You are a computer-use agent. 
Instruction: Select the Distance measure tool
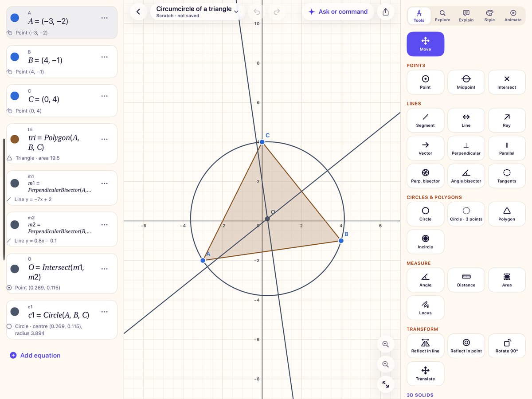click(466, 280)
